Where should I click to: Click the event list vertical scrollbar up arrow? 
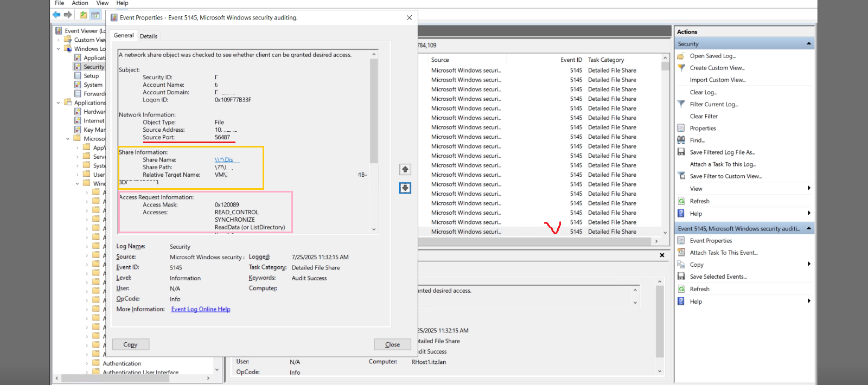point(665,57)
